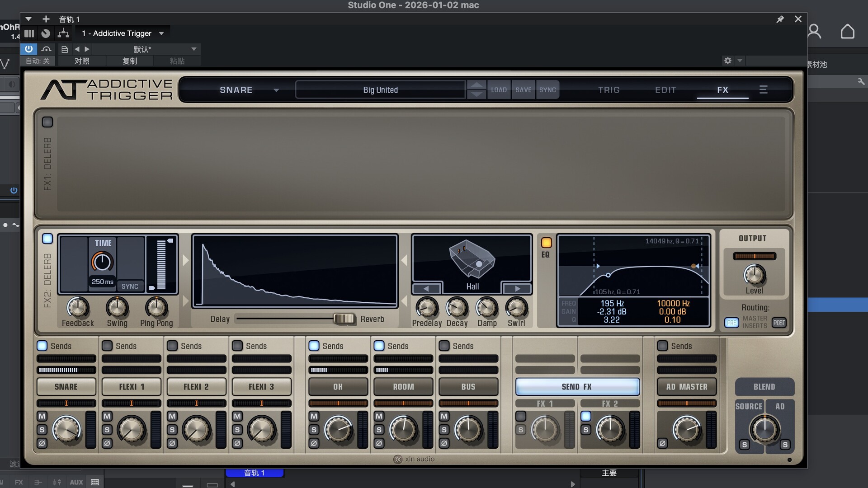The width and height of the screenshot is (868, 488).
Task: Switch to the EDIT tab
Action: click(665, 89)
